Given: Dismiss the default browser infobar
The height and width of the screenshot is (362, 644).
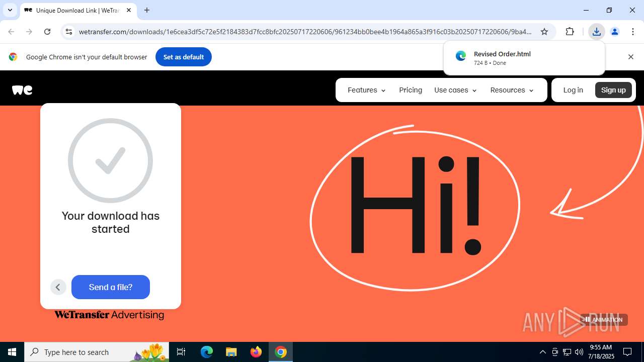Looking at the screenshot, I should click(630, 57).
